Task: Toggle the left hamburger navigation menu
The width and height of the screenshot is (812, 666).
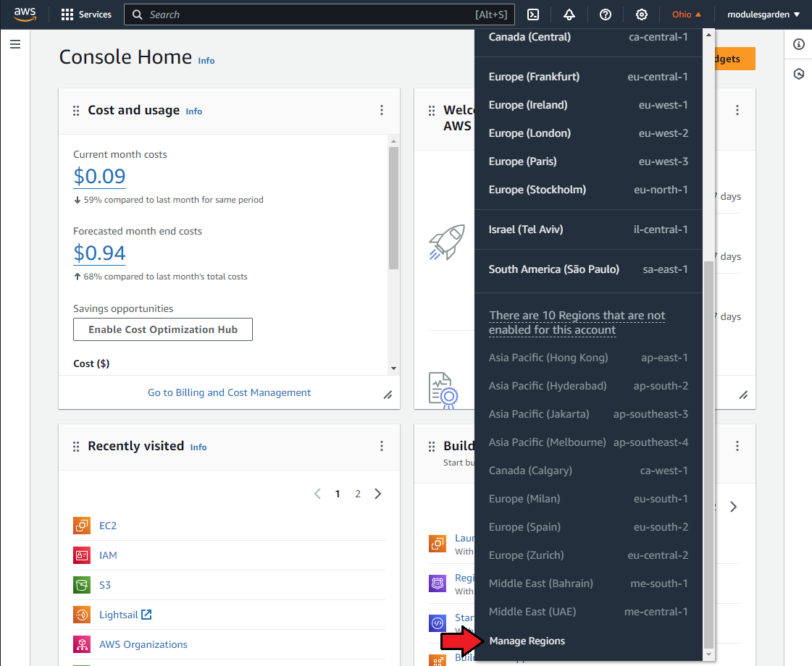Action: [x=15, y=44]
